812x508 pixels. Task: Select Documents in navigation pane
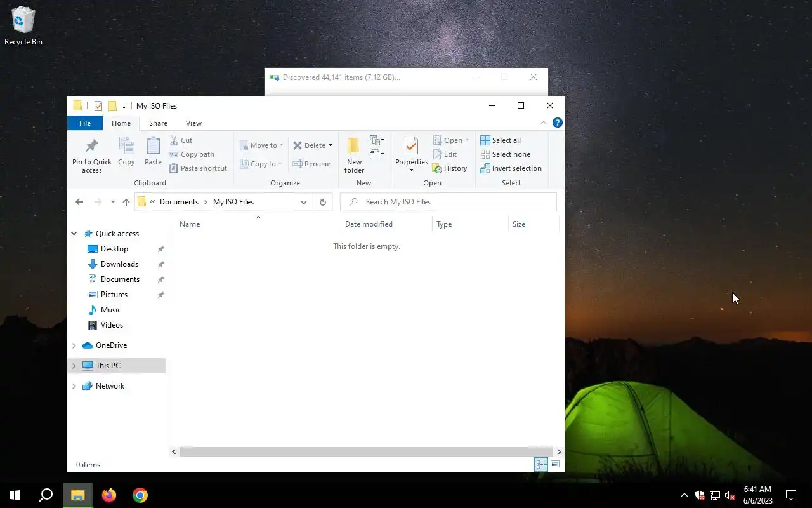coord(120,279)
